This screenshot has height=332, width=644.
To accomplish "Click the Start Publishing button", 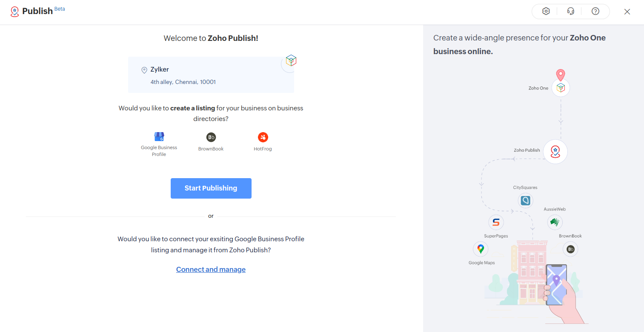I will pos(211,188).
